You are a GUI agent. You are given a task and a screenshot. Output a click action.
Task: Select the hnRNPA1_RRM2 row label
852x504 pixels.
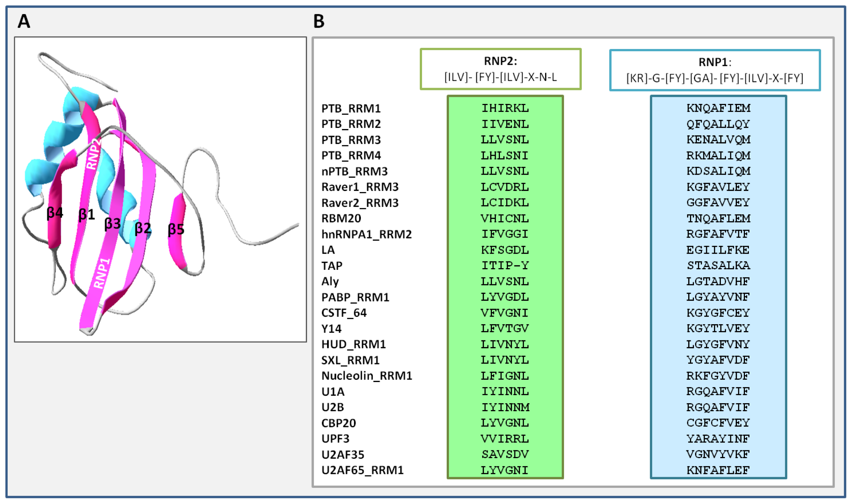click(366, 234)
